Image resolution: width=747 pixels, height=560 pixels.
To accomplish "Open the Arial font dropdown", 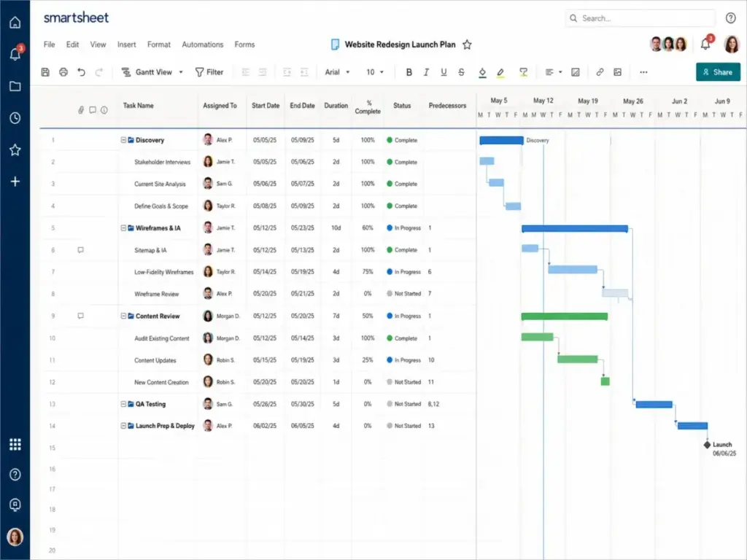I will [337, 72].
